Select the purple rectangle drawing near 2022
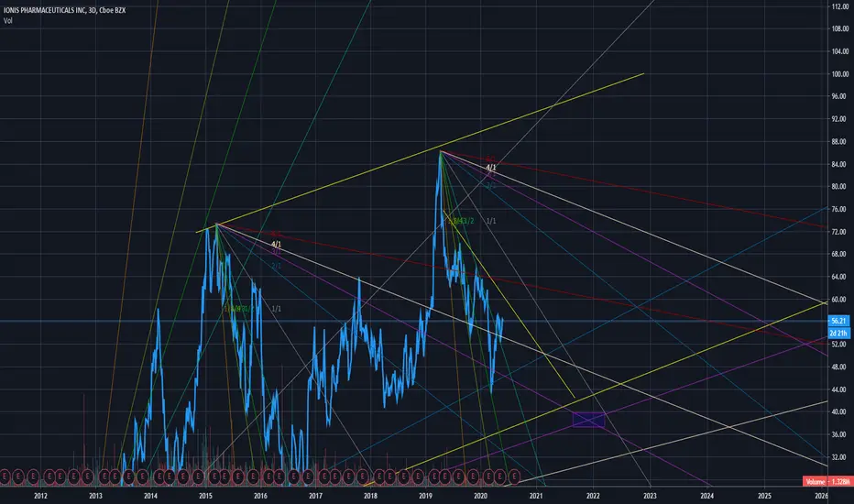Image resolution: width=854 pixels, height=504 pixels. (x=589, y=420)
